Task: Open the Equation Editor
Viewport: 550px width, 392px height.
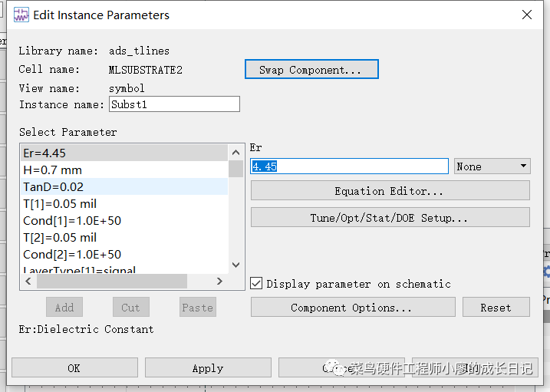Action: click(x=390, y=191)
